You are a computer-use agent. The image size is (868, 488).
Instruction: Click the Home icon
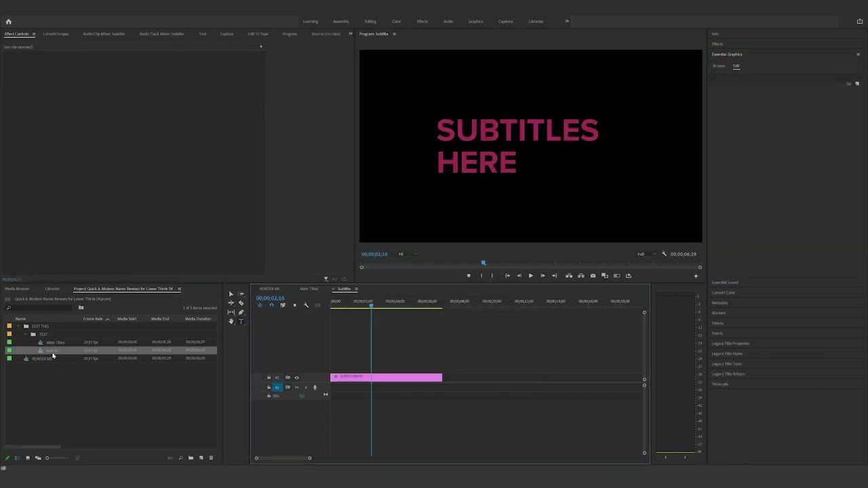coord(8,21)
